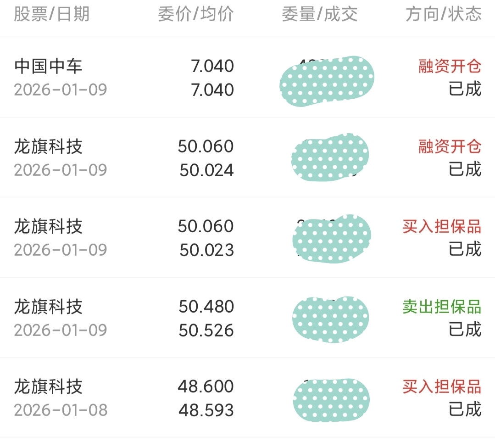Screen dimensions: 495x448
Task: Open the 中国中车 order row
Action: click(248, 78)
